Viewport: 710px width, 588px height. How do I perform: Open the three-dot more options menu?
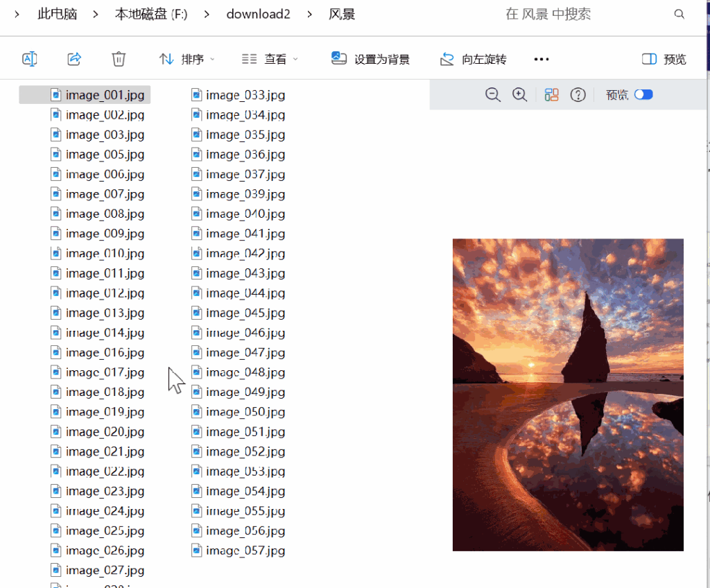542,59
